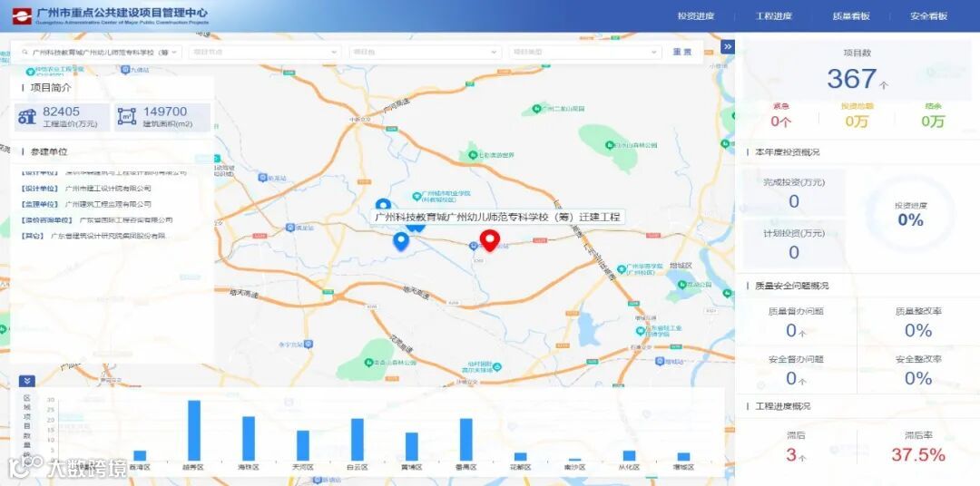980x486 pixels.
Task: Select the 白云区 bar in chart
Action: (x=358, y=440)
